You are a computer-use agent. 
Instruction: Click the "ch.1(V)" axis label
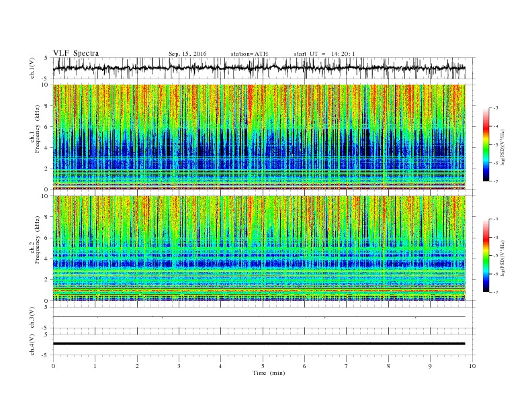[32, 68]
